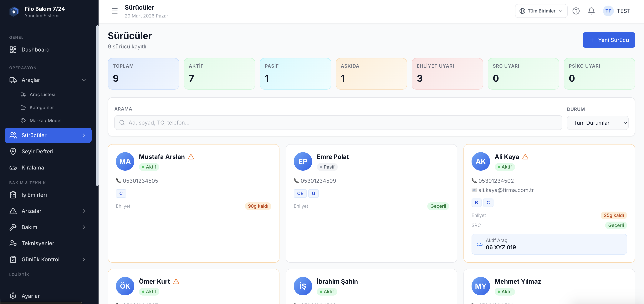Select Teknisyenler from sidebar

38,243
